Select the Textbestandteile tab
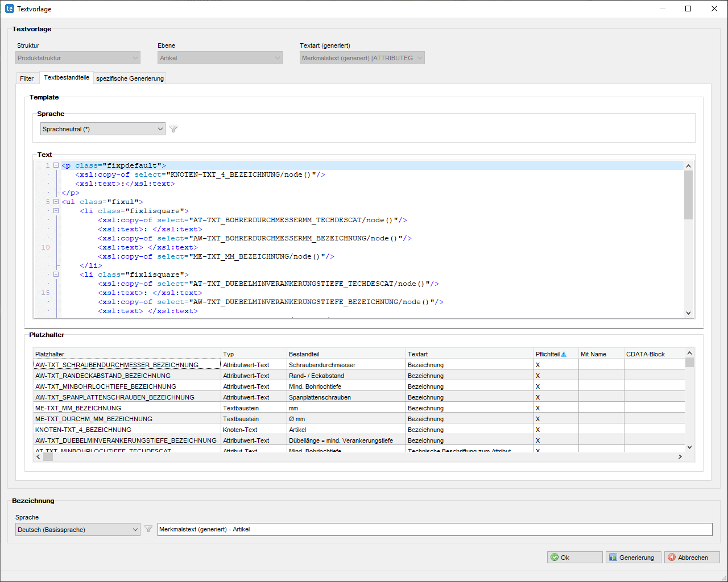728x582 pixels. click(67, 77)
